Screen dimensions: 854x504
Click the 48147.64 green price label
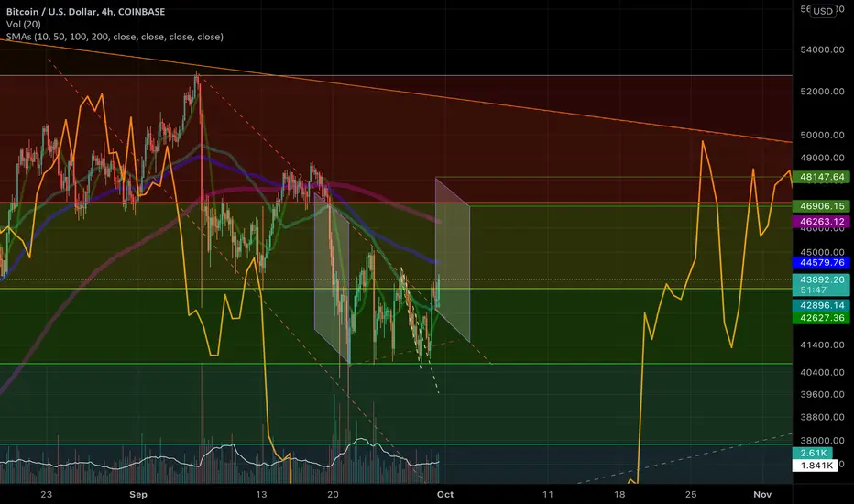[821, 177]
